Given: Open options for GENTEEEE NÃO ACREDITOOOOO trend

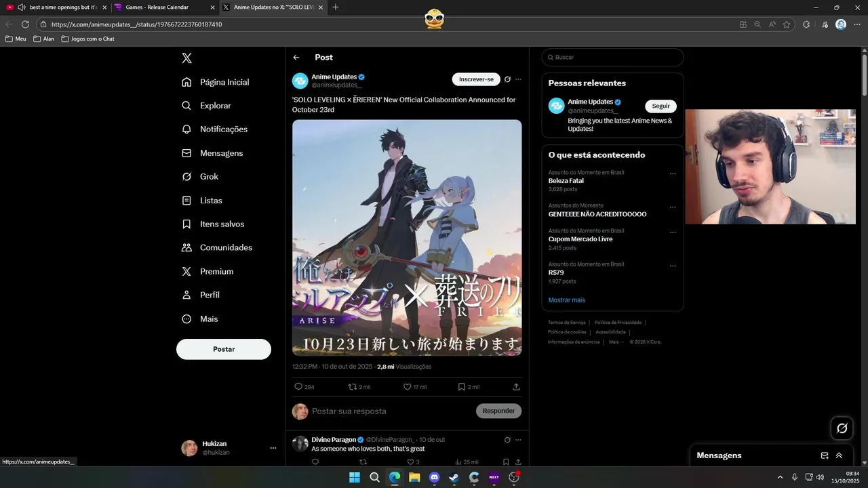Looking at the screenshot, I should (673, 207).
